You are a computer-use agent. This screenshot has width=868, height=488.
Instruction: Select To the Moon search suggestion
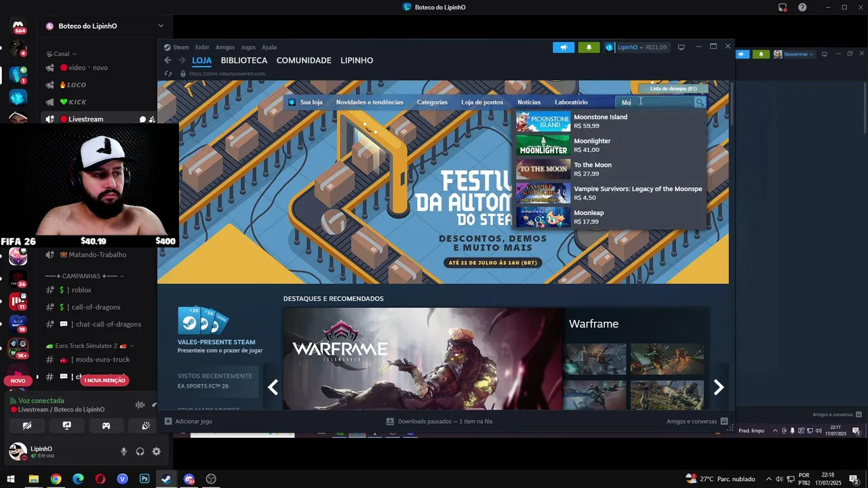tap(610, 169)
